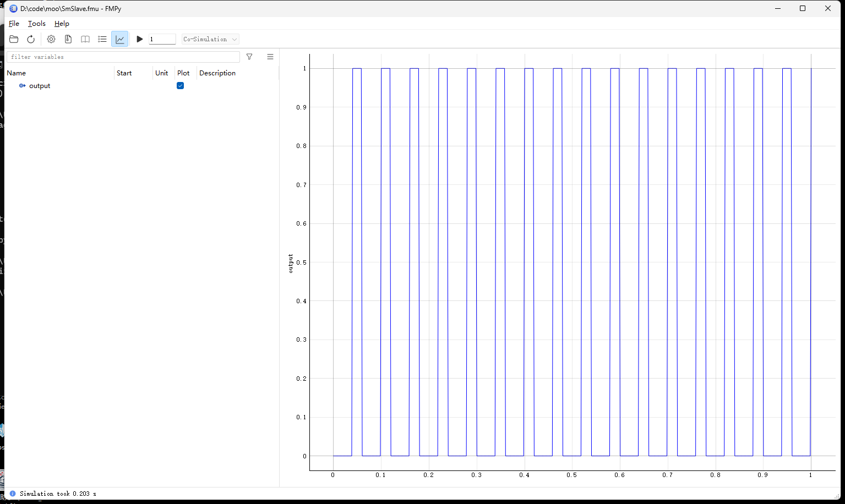Open simulation settings gear icon
The height and width of the screenshot is (504, 845).
coord(51,39)
